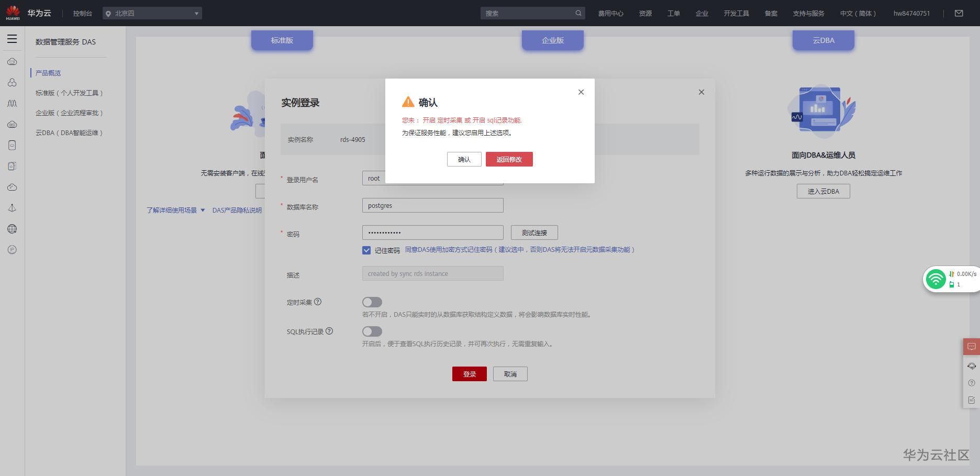
Task: Select 标准版（个人开发工具） in the sidebar
Action: point(69,93)
